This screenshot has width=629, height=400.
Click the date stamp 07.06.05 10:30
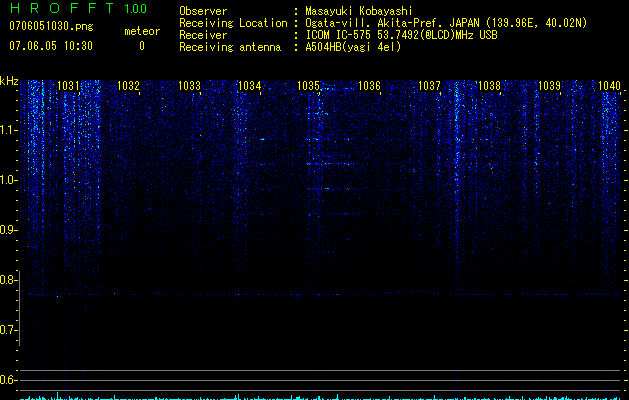(51, 46)
